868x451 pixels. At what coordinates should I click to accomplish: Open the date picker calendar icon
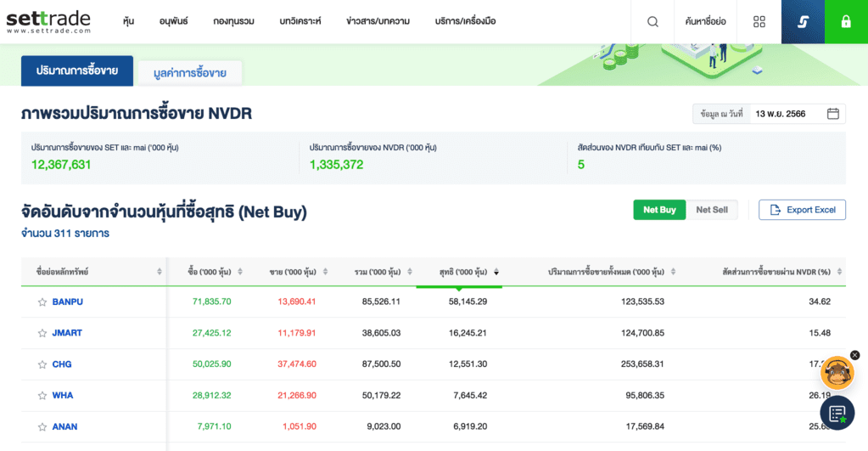[832, 114]
